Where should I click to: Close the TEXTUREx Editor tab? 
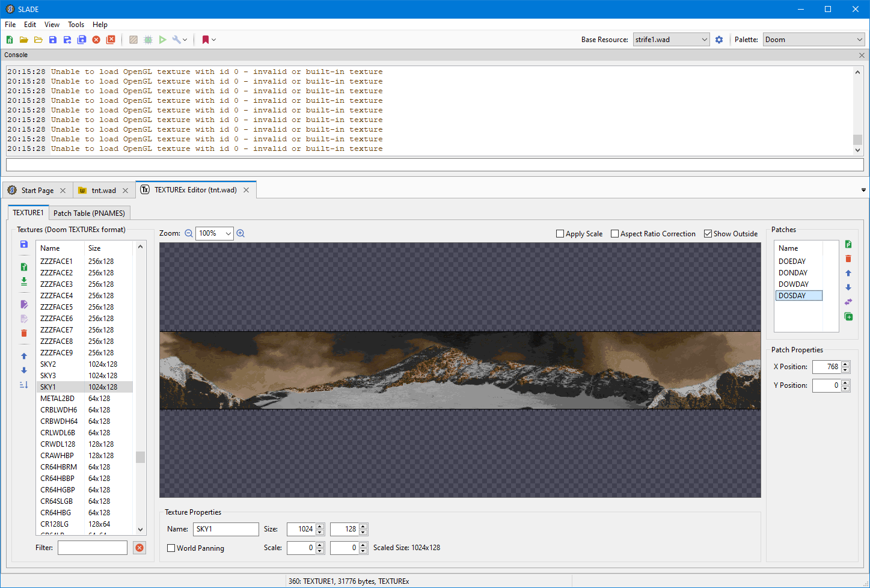246,190
